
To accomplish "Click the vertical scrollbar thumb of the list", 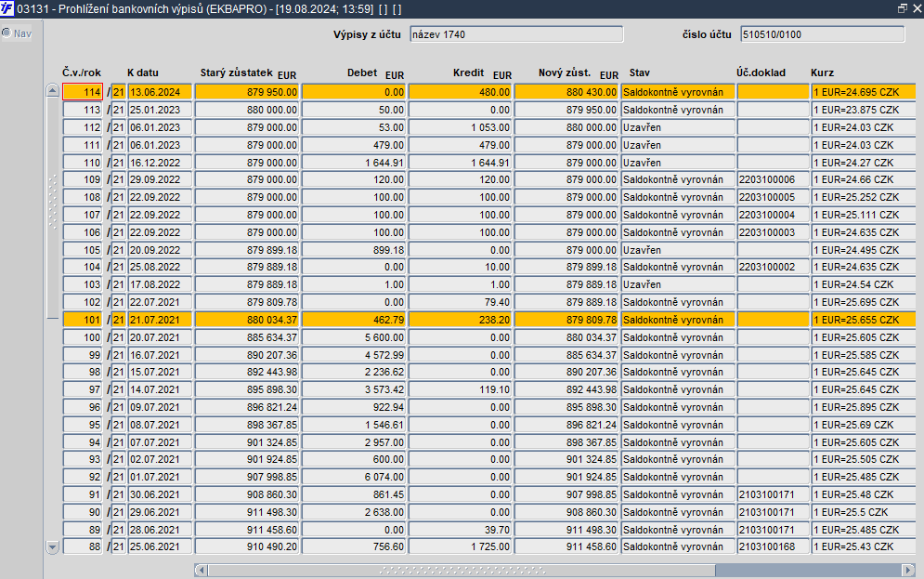I will tap(52, 206).
